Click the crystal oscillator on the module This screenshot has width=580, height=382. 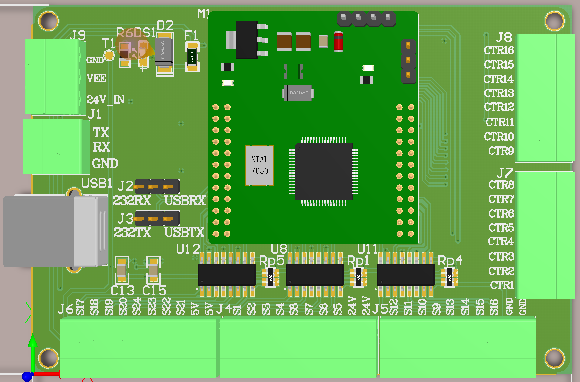(259, 165)
